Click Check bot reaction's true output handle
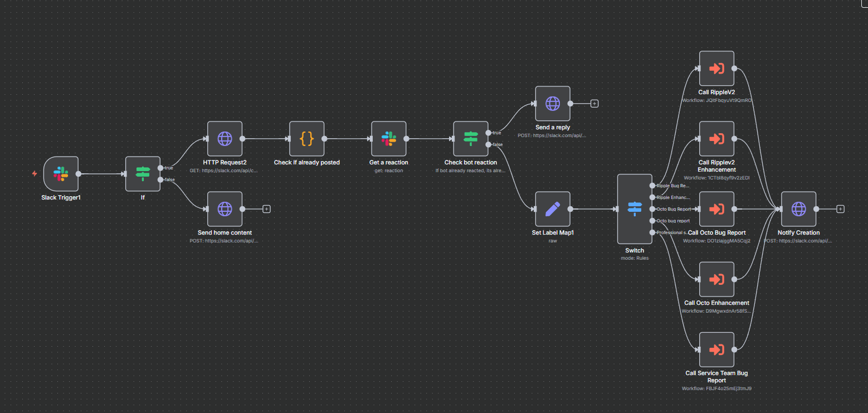Viewport: 868px width, 413px height. (x=489, y=133)
